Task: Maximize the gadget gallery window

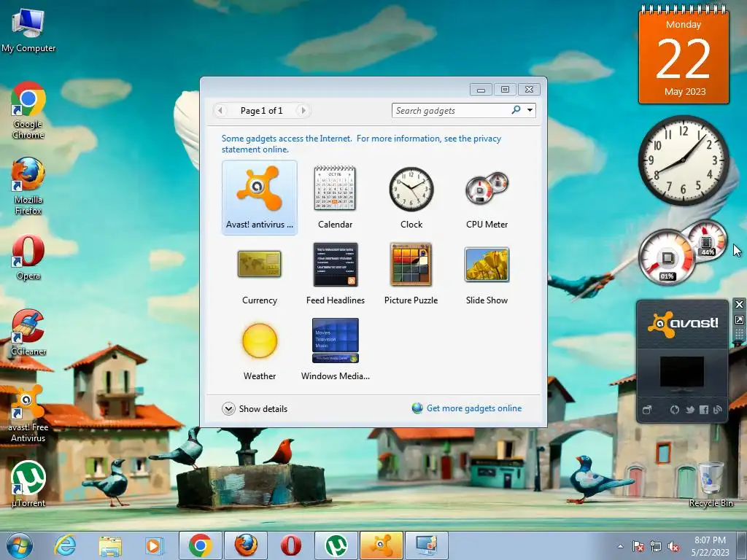Action: coord(505,89)
